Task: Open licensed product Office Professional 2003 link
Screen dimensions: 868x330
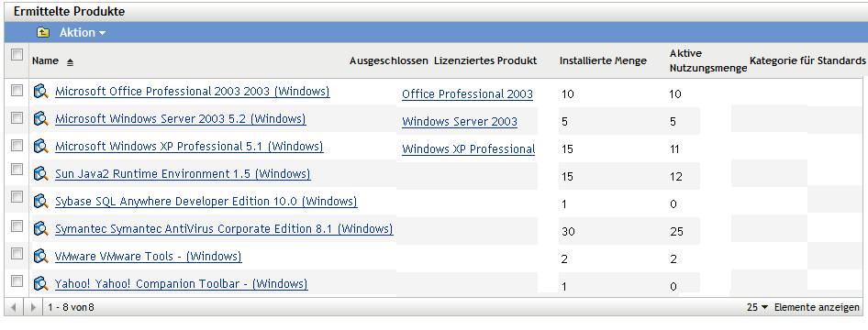Action: pos(467,94)
